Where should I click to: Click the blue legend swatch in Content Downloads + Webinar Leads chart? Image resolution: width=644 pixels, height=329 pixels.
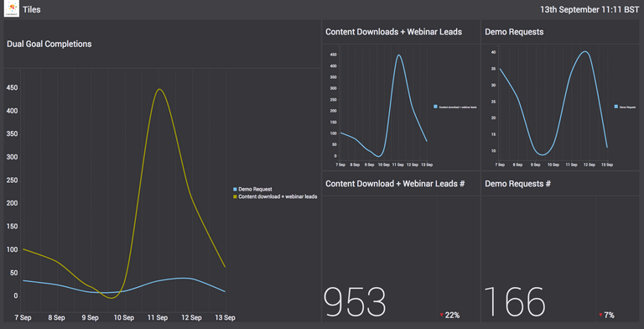(436, 107)
